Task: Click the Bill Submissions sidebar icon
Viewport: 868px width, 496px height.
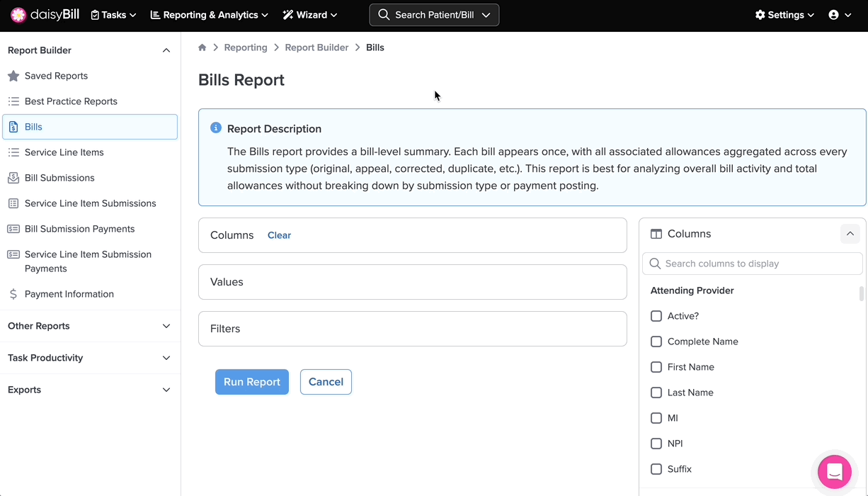Action: tap(13, 178)
